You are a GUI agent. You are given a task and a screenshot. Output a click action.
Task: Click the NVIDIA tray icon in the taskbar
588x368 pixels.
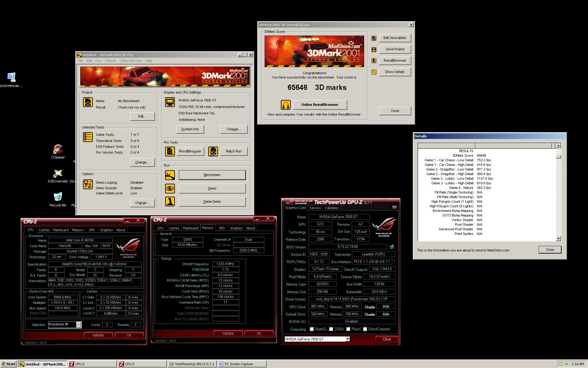click(x=567, y=364)
